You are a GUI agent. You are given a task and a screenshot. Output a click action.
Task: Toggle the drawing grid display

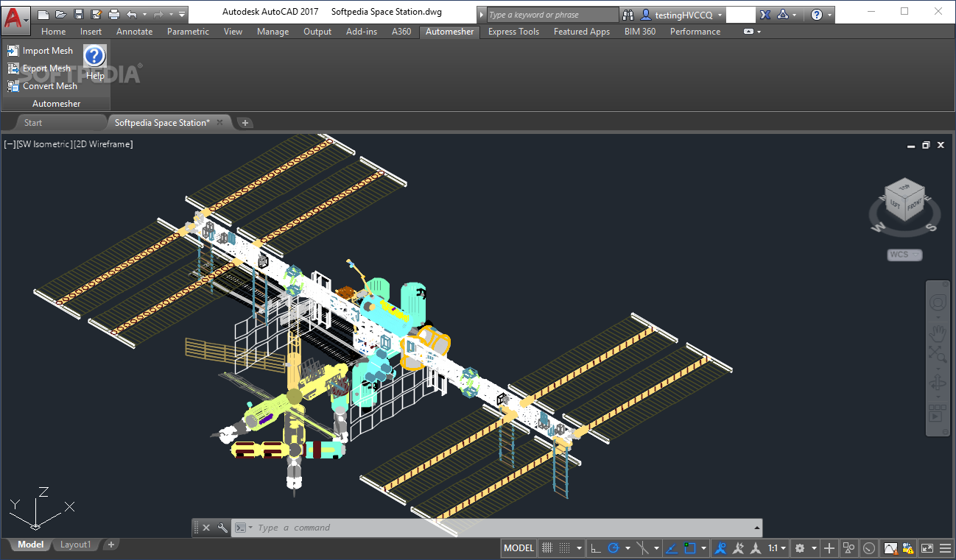[x=547, y=548]
